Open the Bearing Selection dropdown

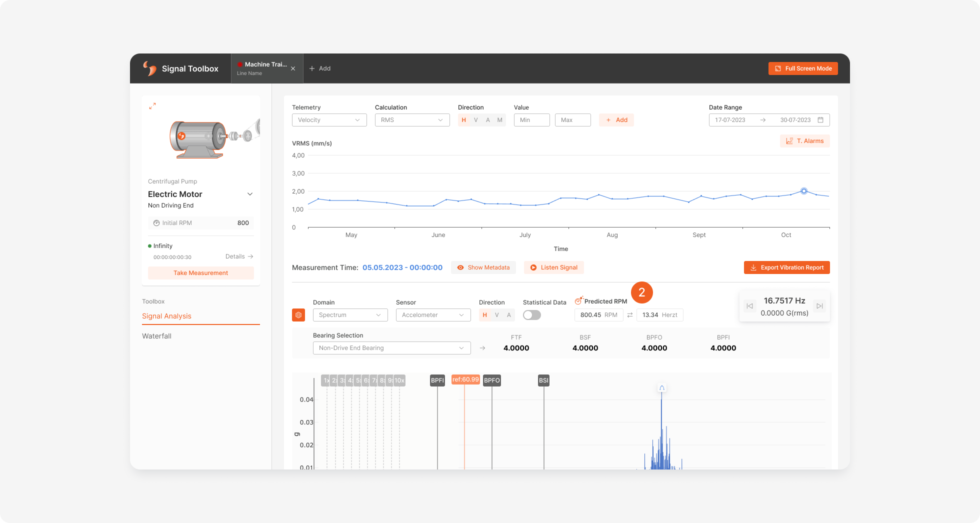tap(392, 348)
